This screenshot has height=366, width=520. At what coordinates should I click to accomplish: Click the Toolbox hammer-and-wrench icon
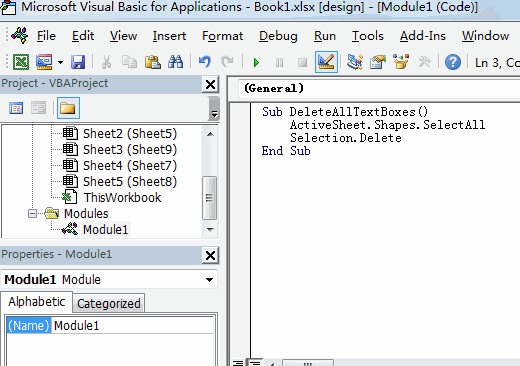pyautogui.click(x=424, y=62)
